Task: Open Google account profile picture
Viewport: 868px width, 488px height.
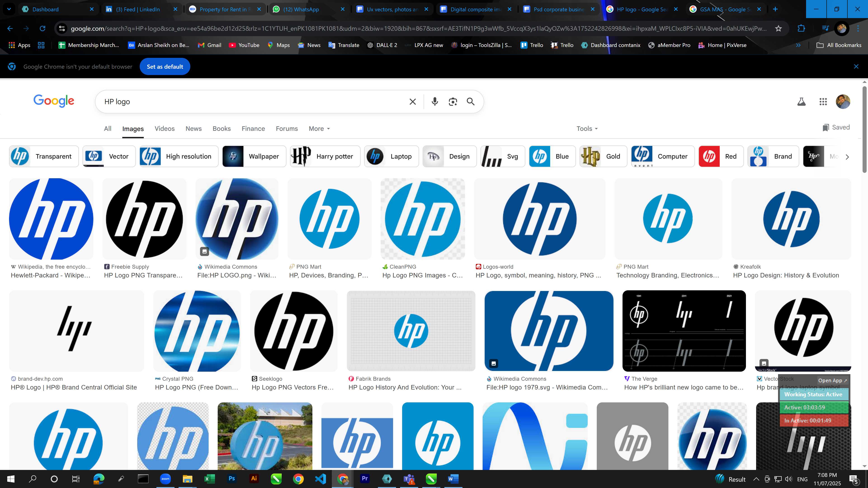Action: point(843,101)
